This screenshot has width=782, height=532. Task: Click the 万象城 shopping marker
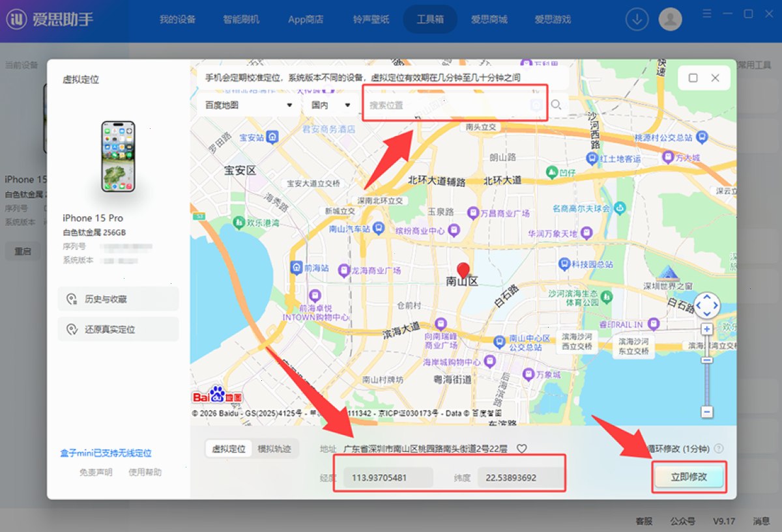coord(528,374)
